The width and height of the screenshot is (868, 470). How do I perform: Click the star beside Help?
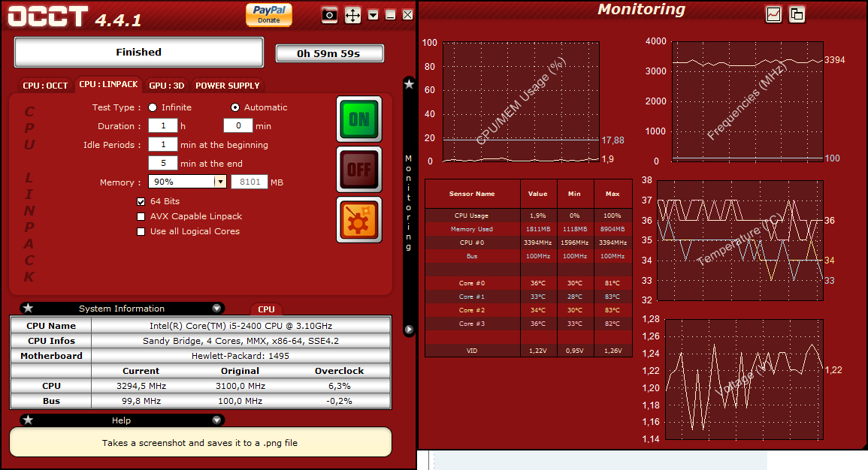(29, 420)
